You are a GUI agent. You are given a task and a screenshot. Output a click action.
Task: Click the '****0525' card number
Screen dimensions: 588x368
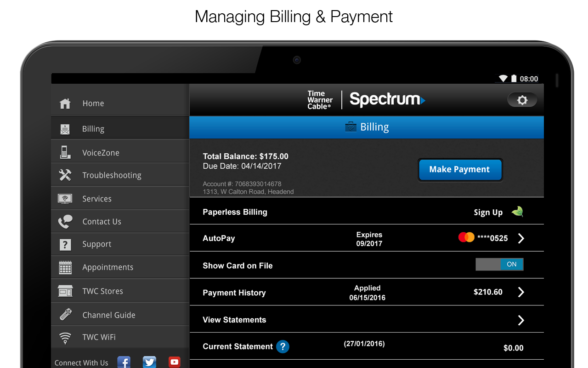point(492,238)
